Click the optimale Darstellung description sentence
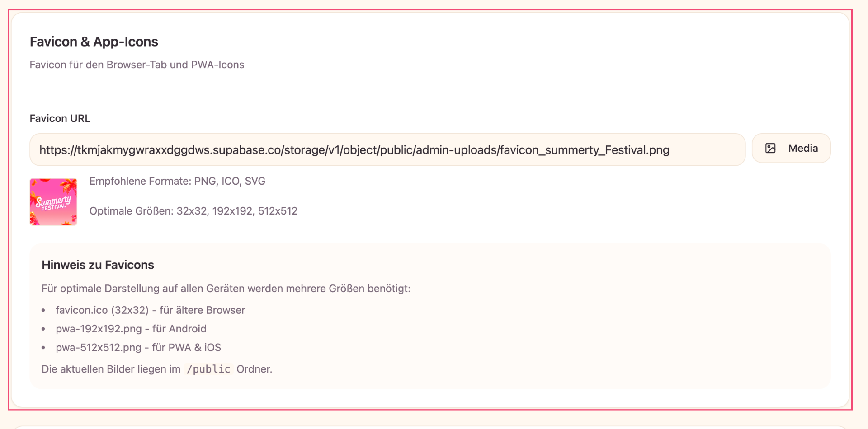Screen dimensions: 868x429 coord(226,289)
